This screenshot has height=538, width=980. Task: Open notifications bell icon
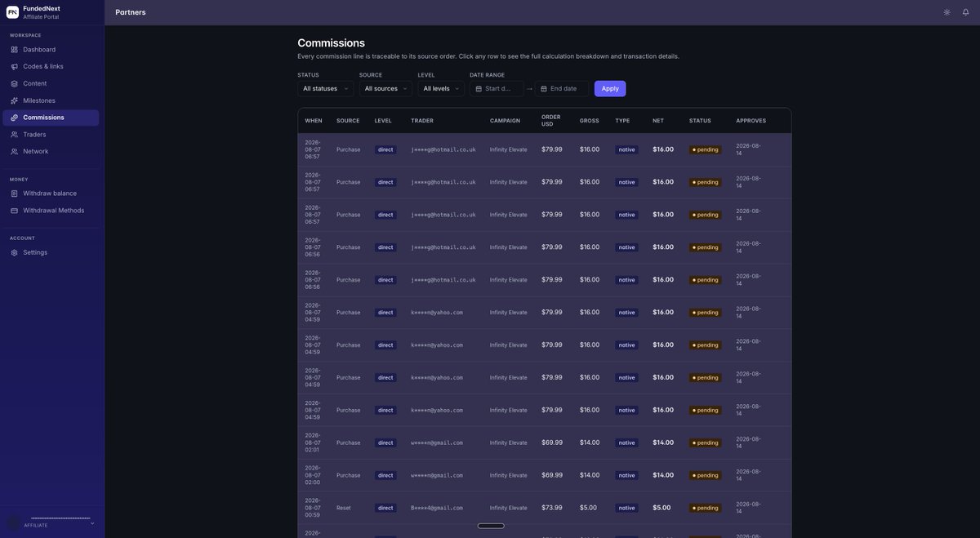click(x=965, y=12)
